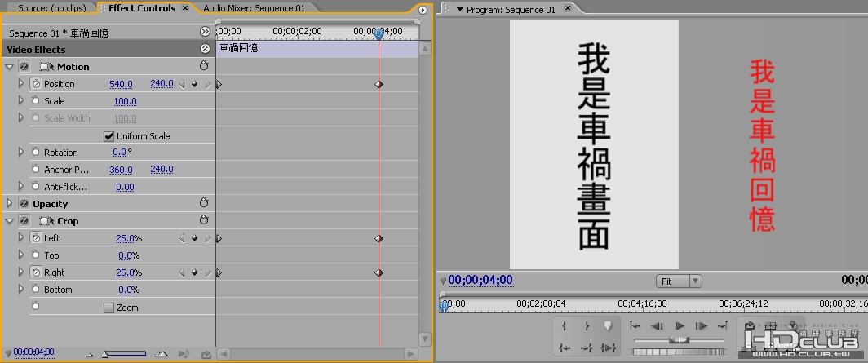The width and height of the screenshot is (868, 363).
Task: Switch to Effect Controls tab
Action: point(143,8)
